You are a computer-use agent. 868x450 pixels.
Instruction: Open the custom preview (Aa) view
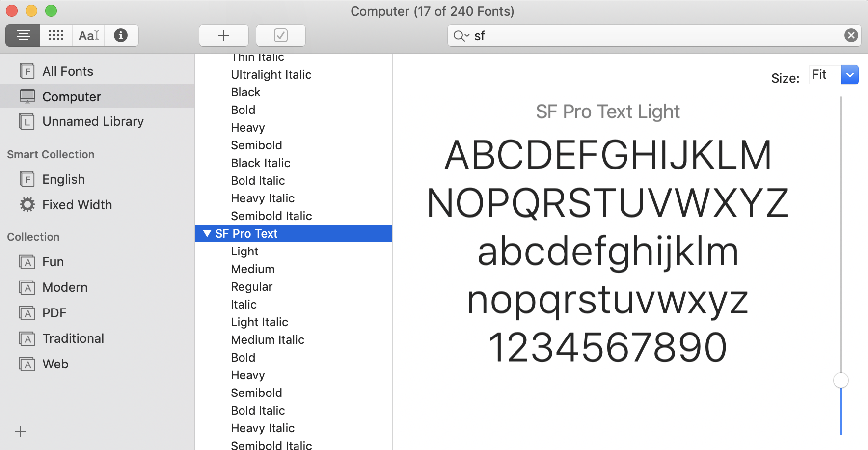click(x=88, y=35)
